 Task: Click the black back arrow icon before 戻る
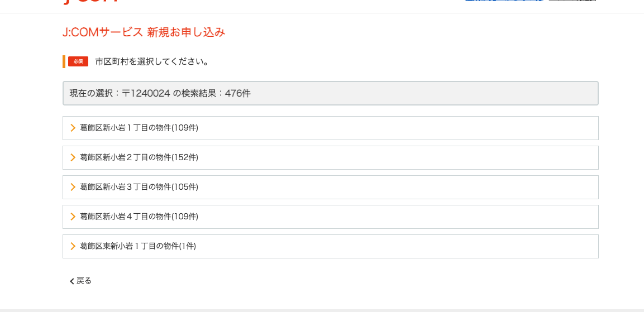[x=71, y=281]
